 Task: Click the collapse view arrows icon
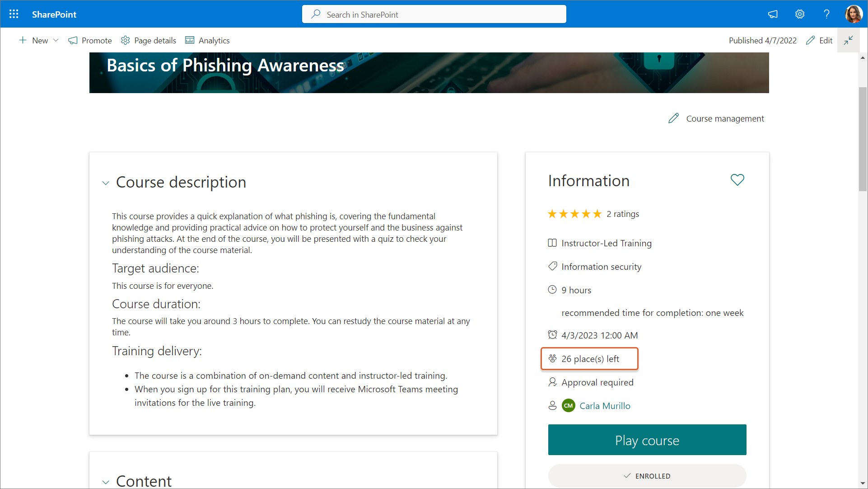(848, 40)
